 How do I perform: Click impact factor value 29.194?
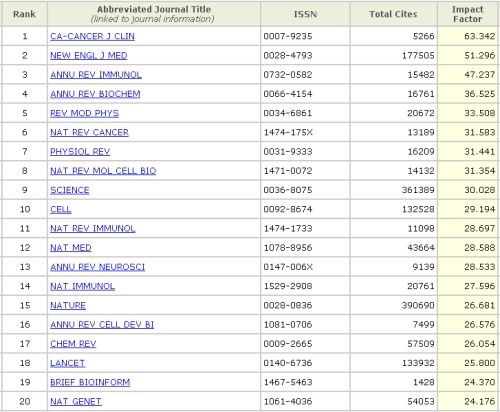pyautogui.click(x=479, y=209)
